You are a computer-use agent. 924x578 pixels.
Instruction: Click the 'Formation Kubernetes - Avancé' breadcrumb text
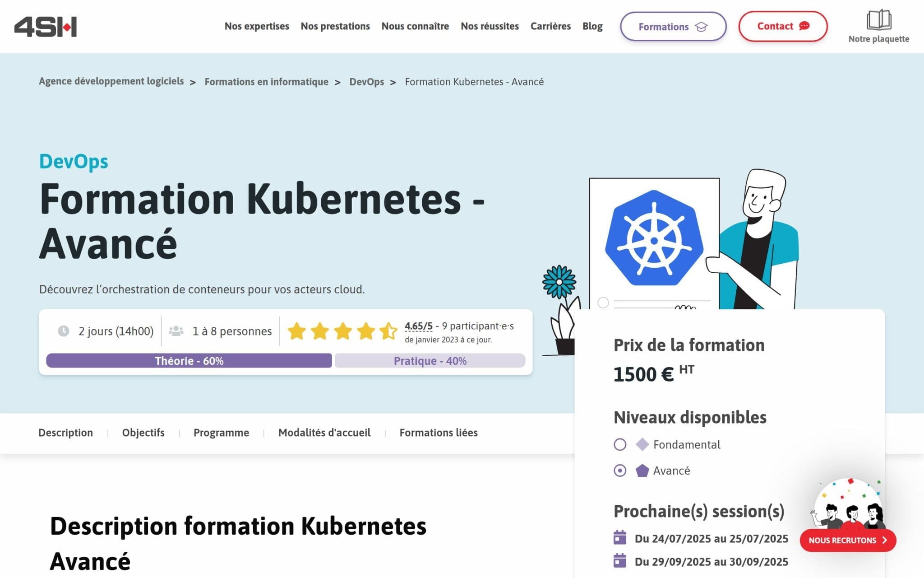(474, 82)
